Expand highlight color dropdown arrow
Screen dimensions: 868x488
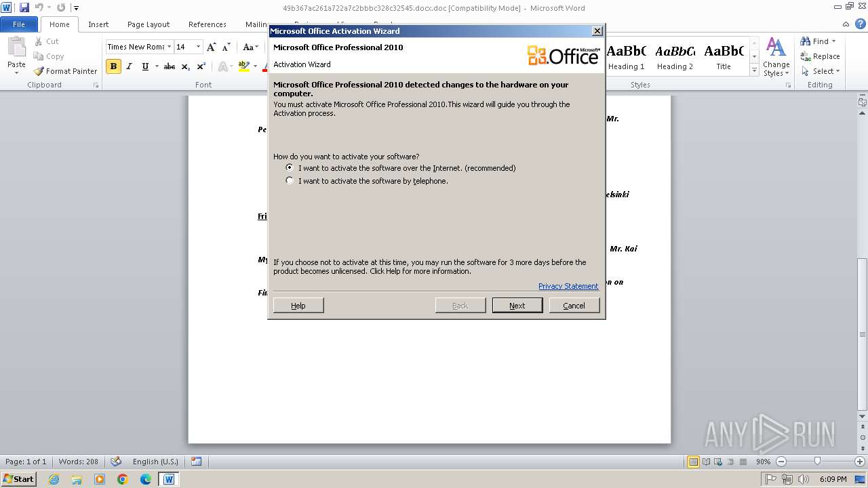click(255, 66)
